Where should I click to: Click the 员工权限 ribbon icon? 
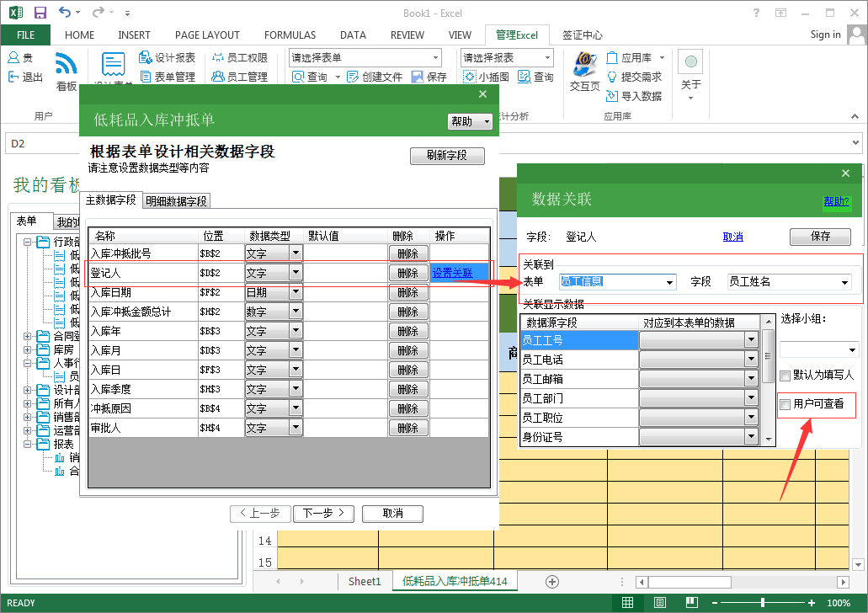click(218, 57)
